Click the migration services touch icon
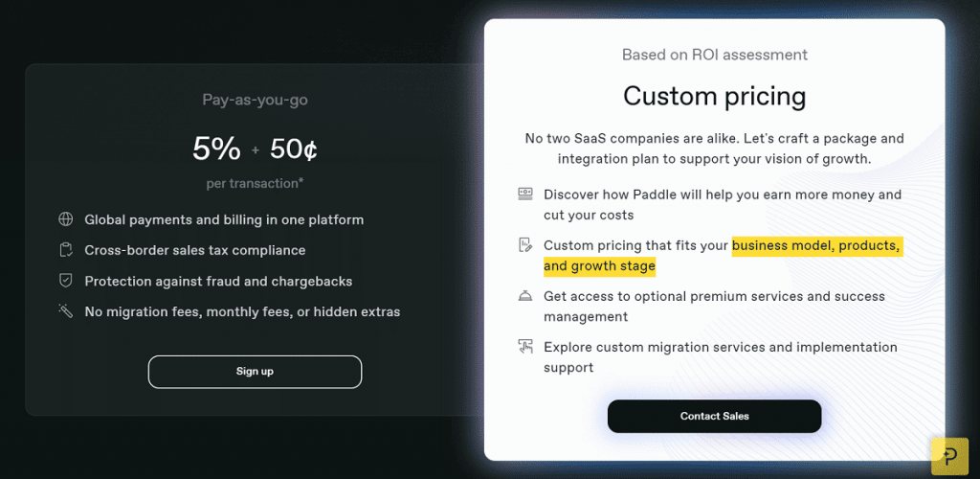The height and width of the screenshot is (479, 980). point(525,347)
